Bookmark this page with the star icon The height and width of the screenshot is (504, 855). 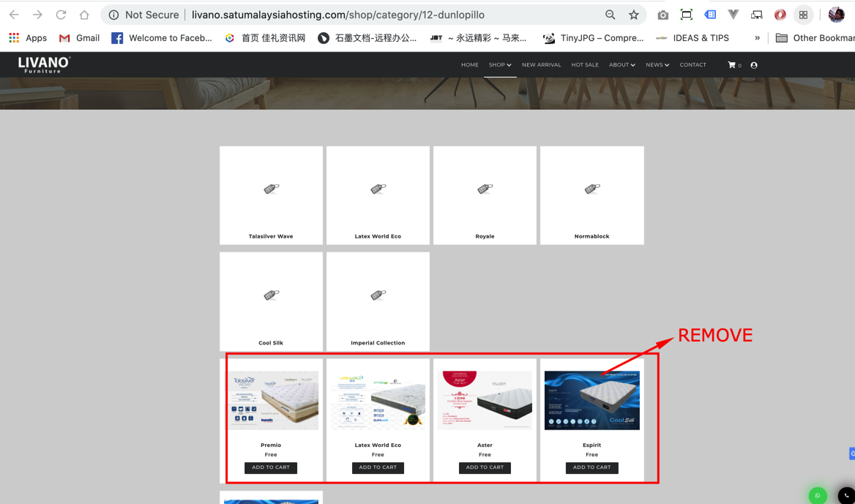click(x=634, y=15)
